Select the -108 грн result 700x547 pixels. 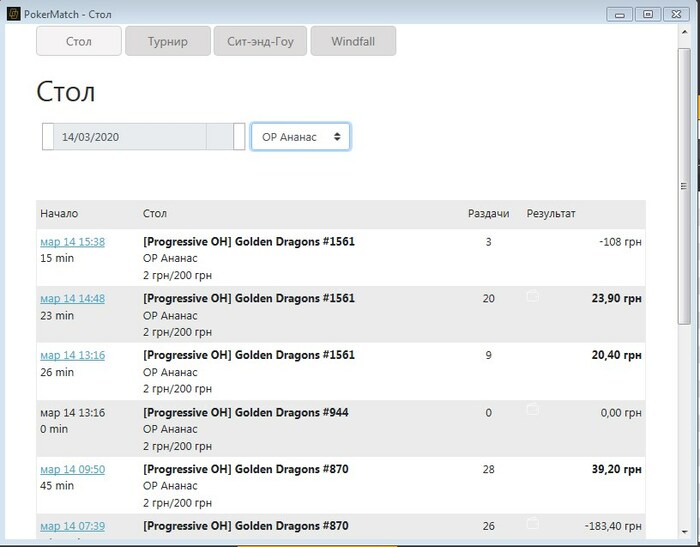[620, 242]
